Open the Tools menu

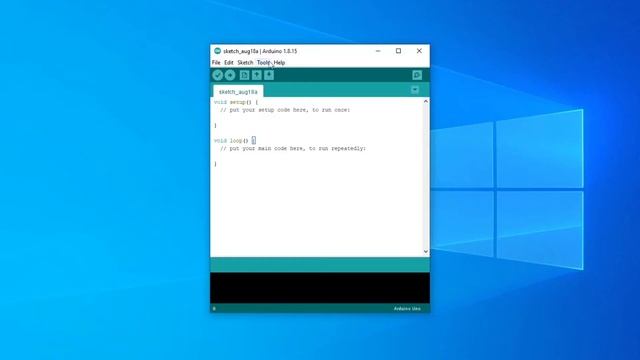[263, 62]
